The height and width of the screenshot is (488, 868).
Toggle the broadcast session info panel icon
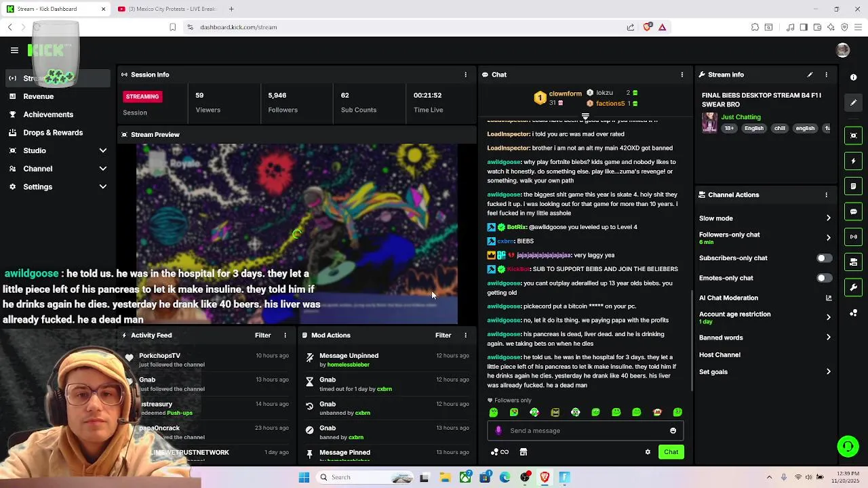click(x=854, y=237)
